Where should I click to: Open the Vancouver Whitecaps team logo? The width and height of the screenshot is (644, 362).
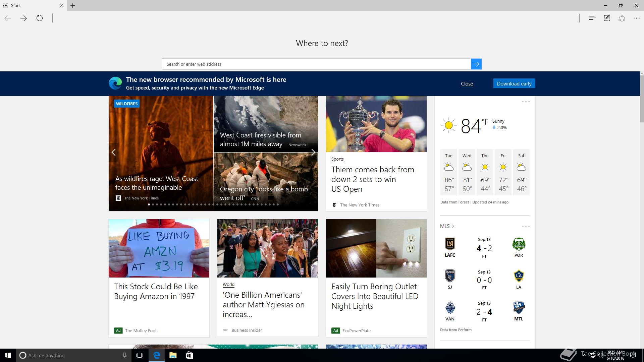point(450,308)
